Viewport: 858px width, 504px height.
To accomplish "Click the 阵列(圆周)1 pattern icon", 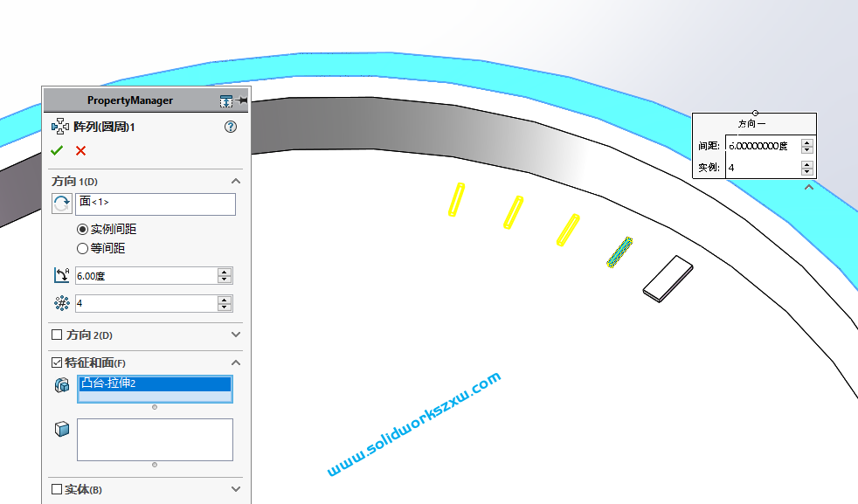I will (x=59, y=126).
